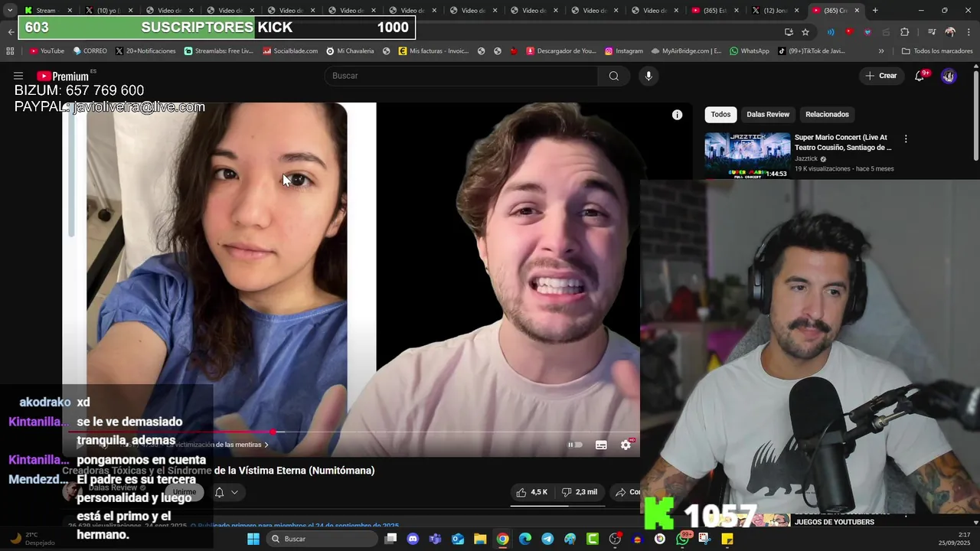Switch to the '(12) Jon' X tab
Viewport: 980px width, 551px height.
point(776,10)
